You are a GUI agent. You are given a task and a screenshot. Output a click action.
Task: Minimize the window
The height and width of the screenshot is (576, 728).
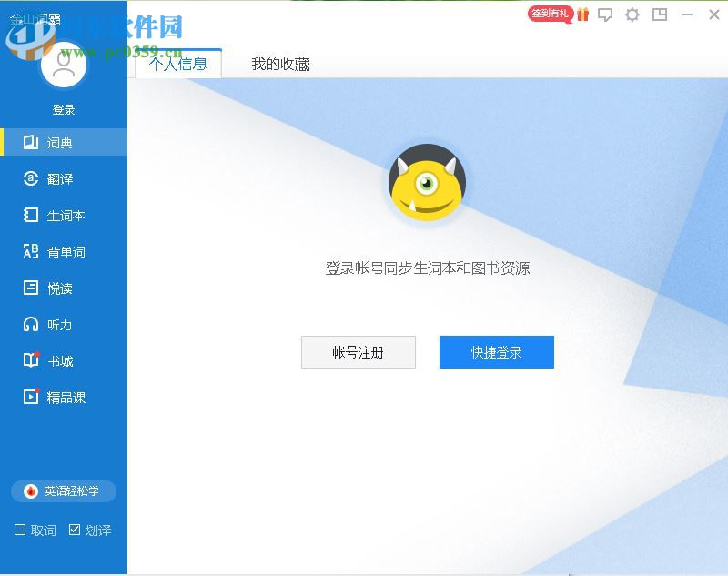687,15
